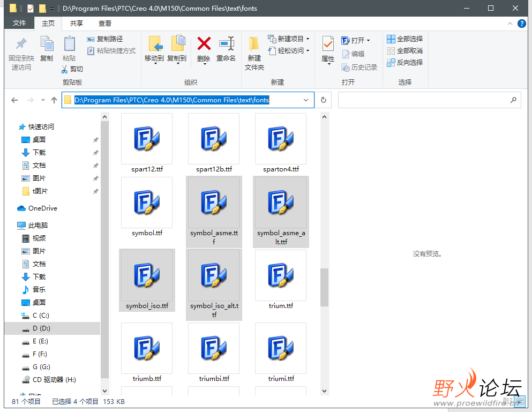Viewport: 532px width, 412px height.
Task: Click 粘贴快捷方式 option
Action: click(x=111, y=51)
